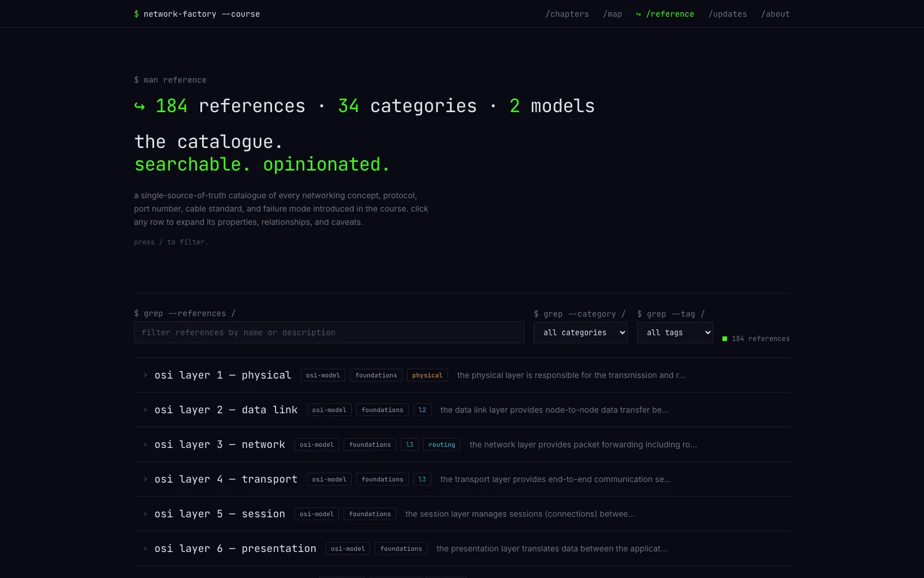Open the /map nav item
The width and height of the screenshot is (924, 578).
click(x=613, y=14)
